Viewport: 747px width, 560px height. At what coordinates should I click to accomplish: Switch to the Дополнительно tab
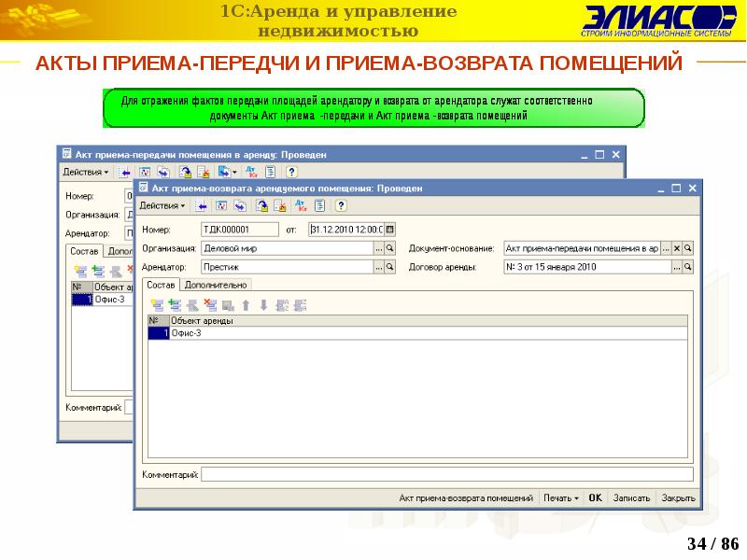(216, 285)
